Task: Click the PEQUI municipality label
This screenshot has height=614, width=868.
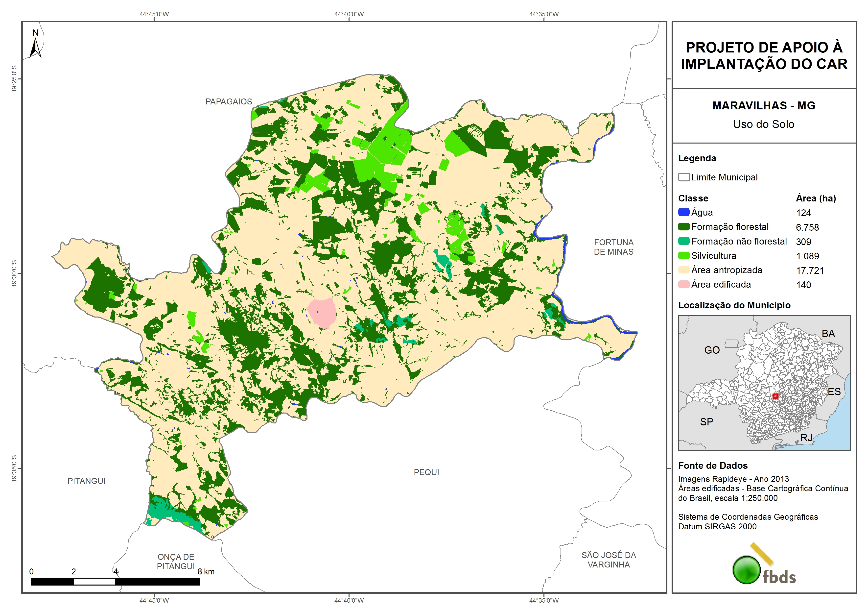Action: (426, 472)
